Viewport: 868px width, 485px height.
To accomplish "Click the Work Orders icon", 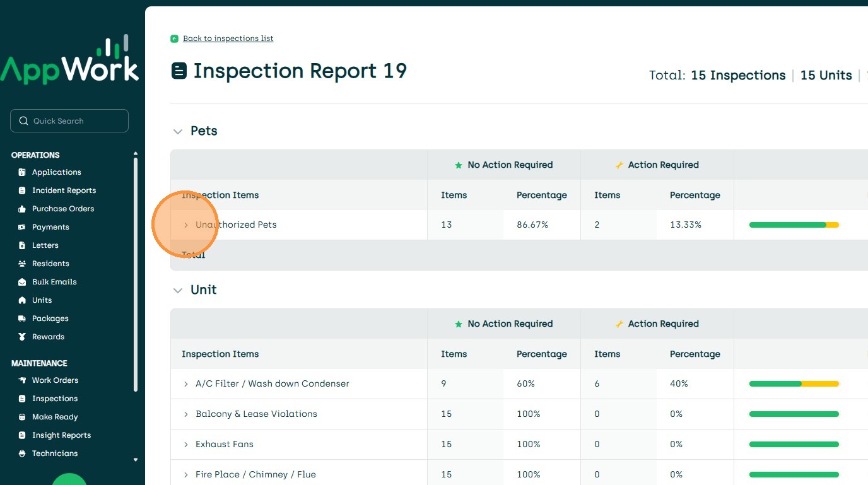I will tap(22, 380).
